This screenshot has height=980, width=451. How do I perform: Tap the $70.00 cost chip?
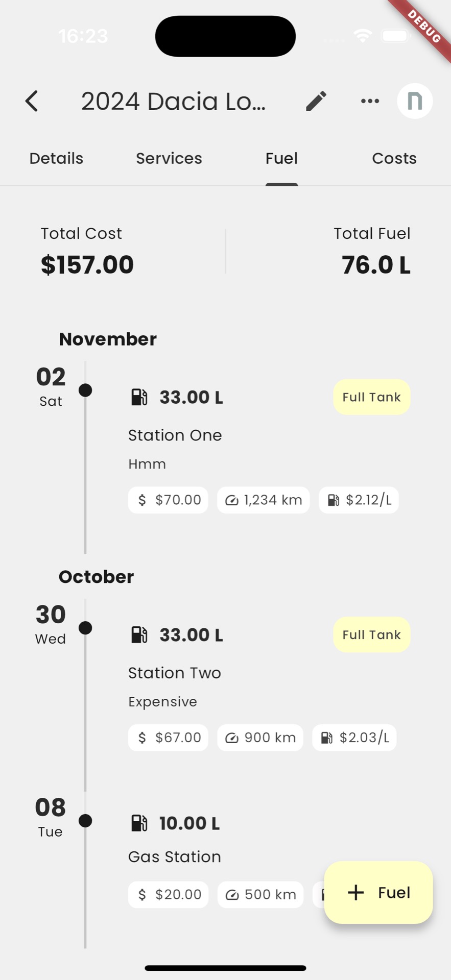168,500
